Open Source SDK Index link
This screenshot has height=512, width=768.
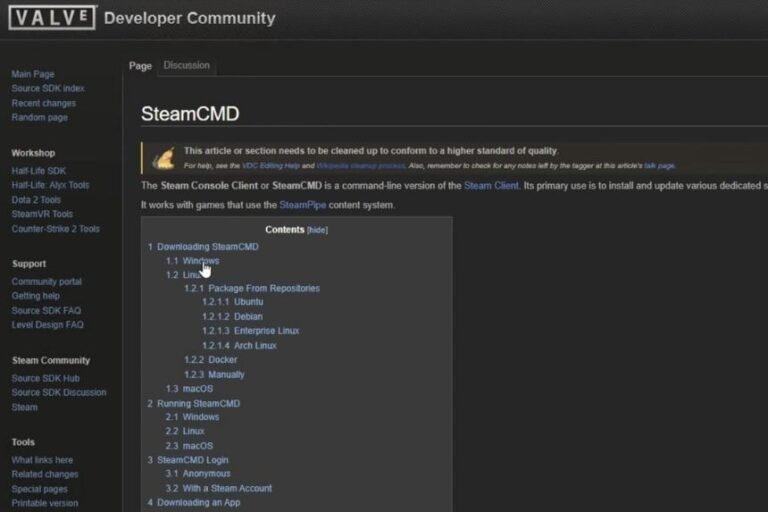coord(48,88)
